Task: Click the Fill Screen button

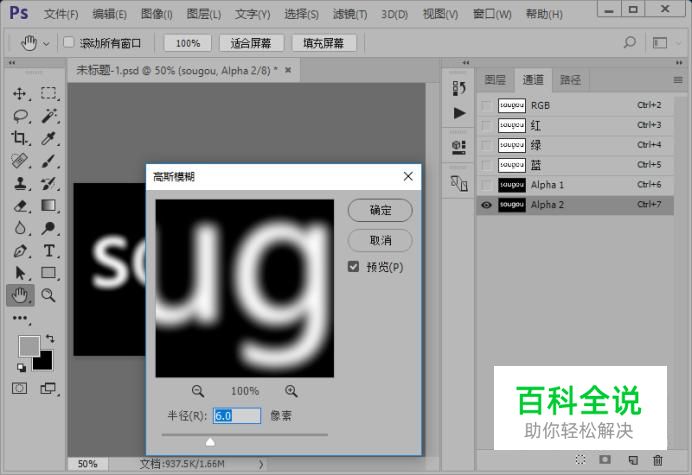Action: tap(323, 43)
